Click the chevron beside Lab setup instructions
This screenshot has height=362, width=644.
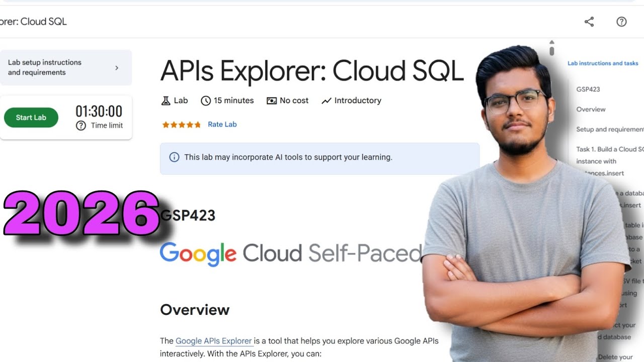click(117, 67)
